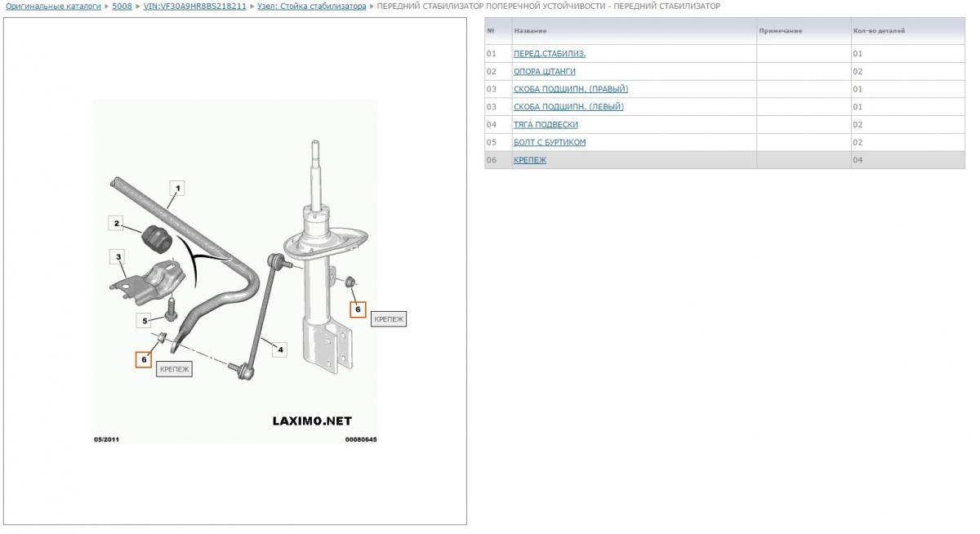The image size is (980, 534).
Task: Select callout 2 for the bushing
Action: (117, 224)
